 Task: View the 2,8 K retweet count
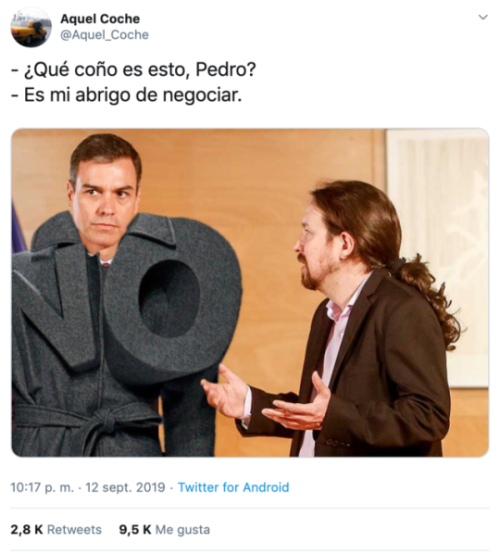27,530
